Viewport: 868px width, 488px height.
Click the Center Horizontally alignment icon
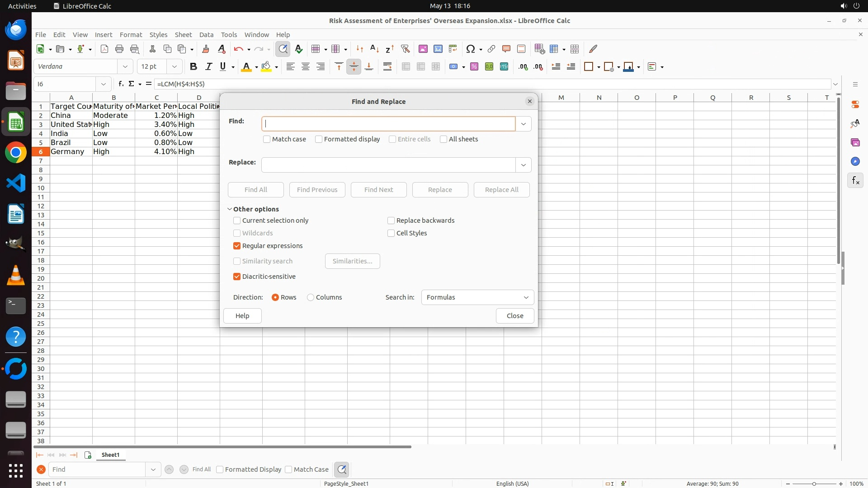[x=306, y=67]
